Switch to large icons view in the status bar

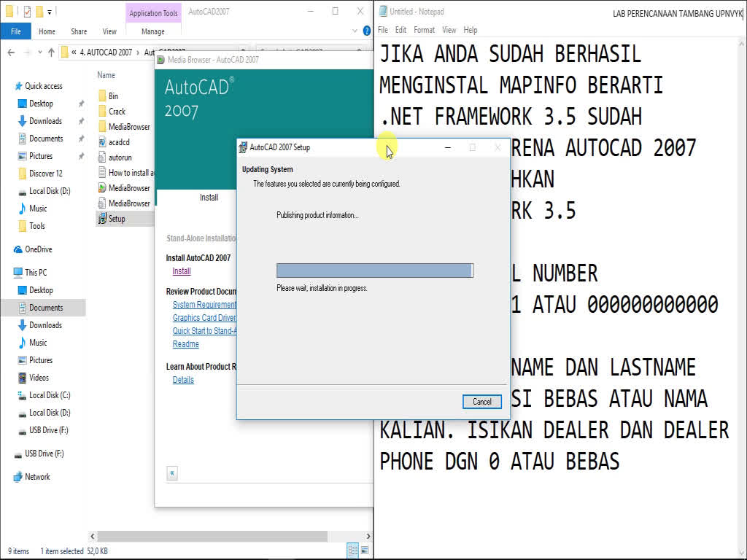click(365, 551)
